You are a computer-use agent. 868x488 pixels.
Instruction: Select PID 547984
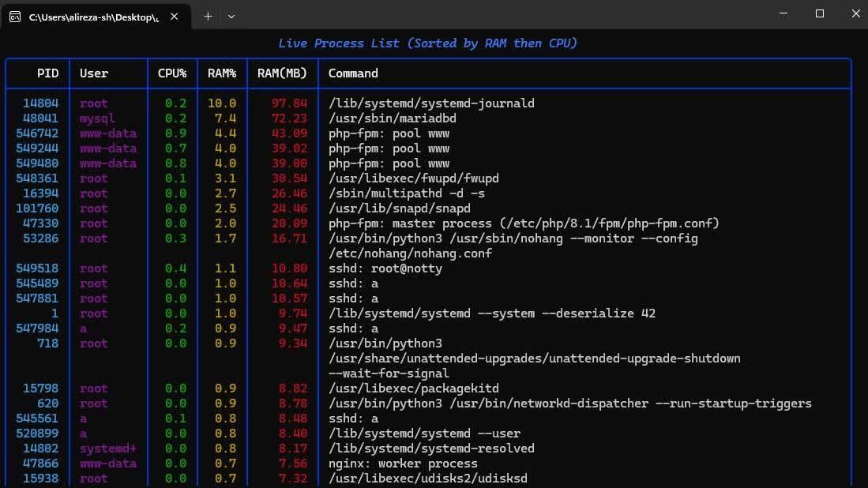[37, 328]
